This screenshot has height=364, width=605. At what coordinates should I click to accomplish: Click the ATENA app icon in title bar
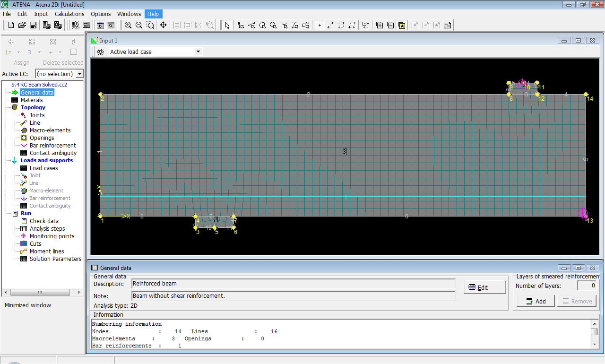6,4
